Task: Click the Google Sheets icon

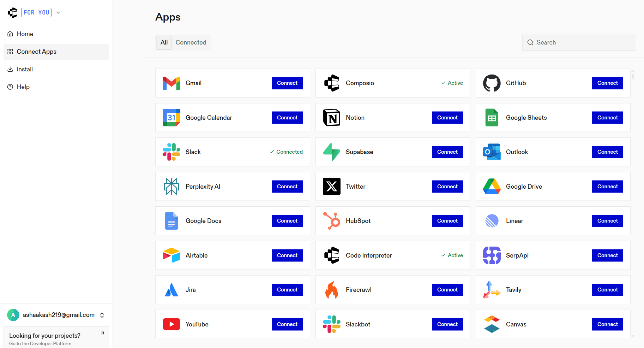Action: point(492,118)
